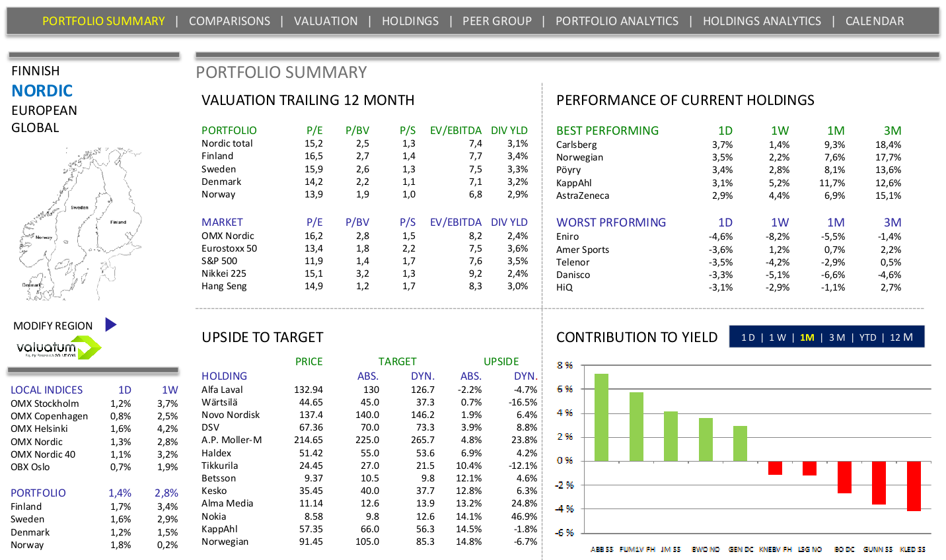Select the Finnish region

pyautogui.click(x=36, y=71)
